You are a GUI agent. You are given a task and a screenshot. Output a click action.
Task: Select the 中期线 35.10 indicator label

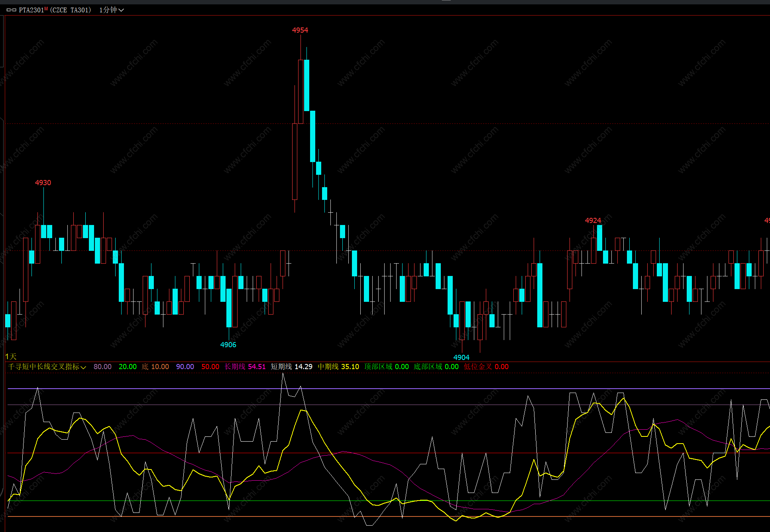point(338,367)
